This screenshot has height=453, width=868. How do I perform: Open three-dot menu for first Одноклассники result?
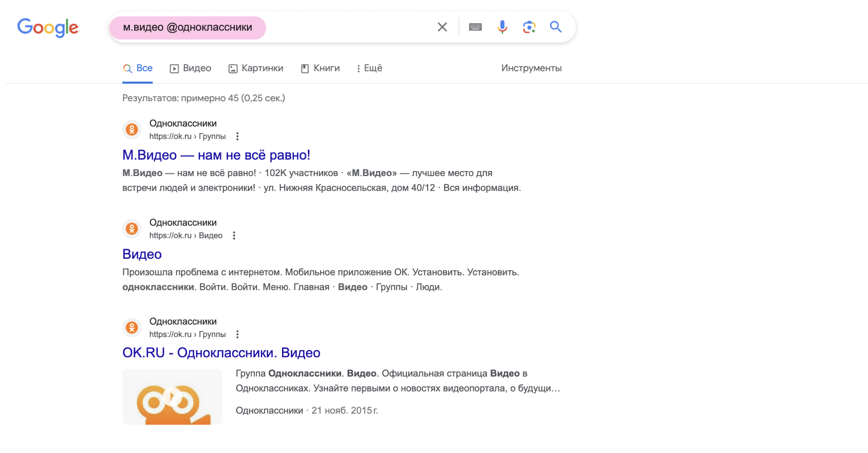(x=237, y=136)
